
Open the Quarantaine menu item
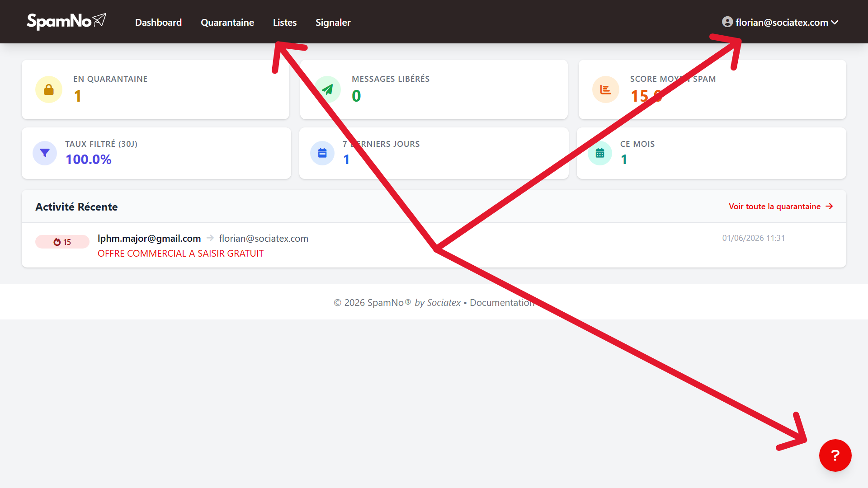(x=227, y=22)
